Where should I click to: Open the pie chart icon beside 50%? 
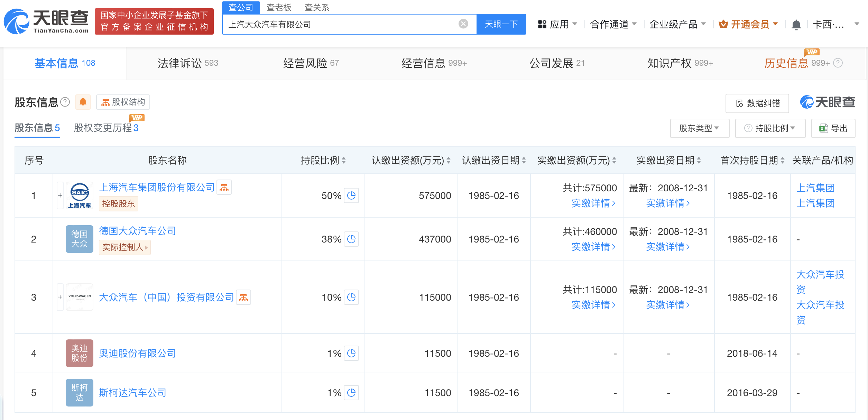pos(351,195)
